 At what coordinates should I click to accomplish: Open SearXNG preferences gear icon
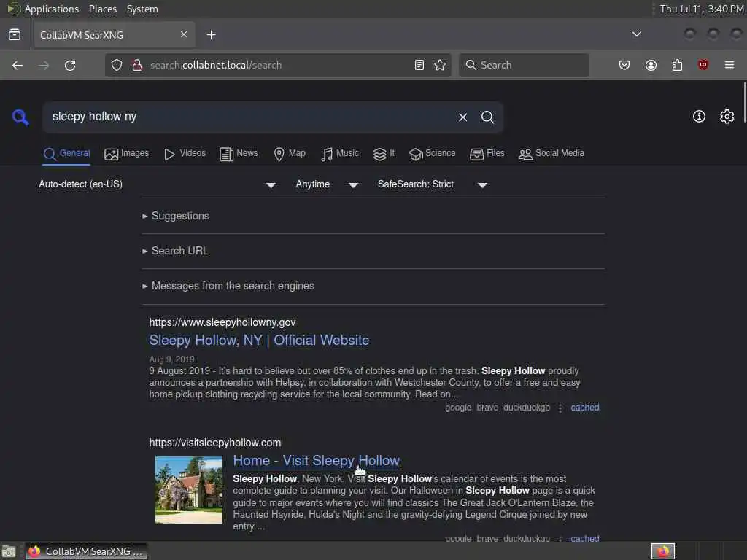(727, 117)
